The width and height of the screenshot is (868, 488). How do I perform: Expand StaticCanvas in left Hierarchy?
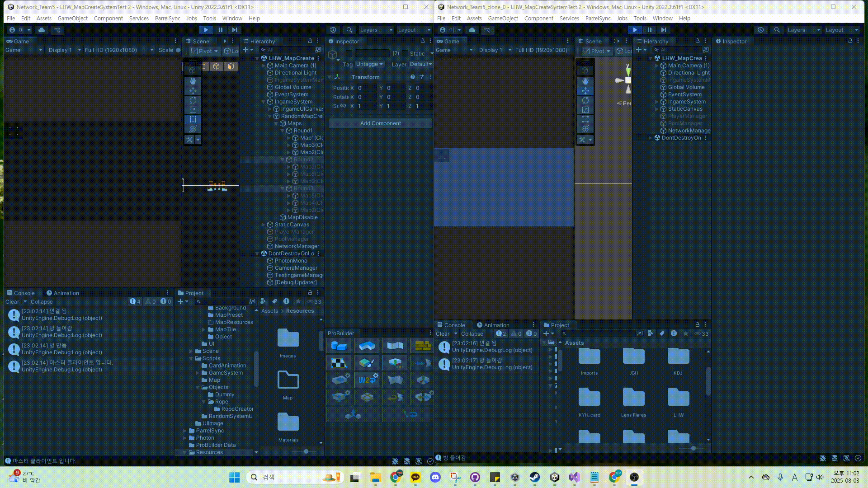pyautogui.click(x=264, y=225)
